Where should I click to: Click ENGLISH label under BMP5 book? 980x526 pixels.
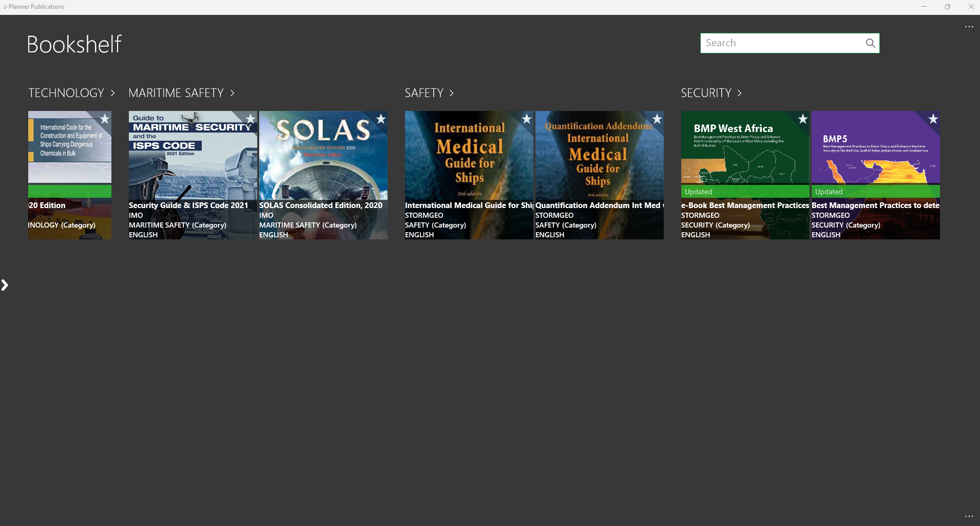[826, 235]
